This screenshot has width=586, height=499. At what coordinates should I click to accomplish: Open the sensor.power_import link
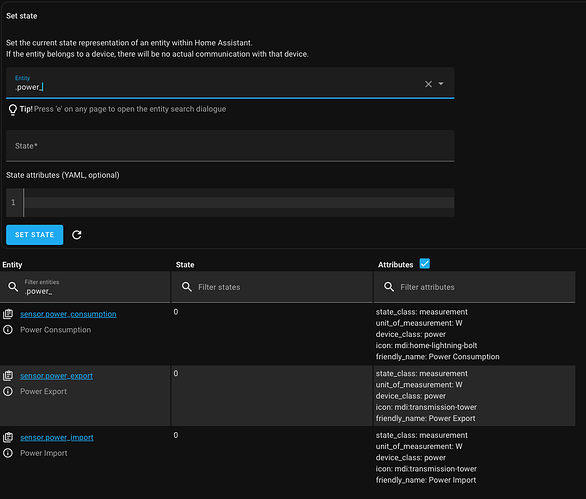click(57, 437)
